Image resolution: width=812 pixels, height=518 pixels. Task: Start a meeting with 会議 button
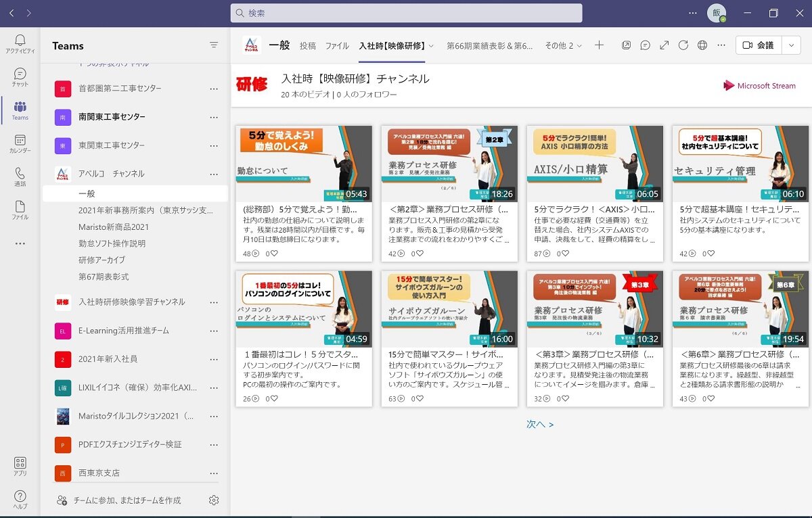(x=759, y=45)
